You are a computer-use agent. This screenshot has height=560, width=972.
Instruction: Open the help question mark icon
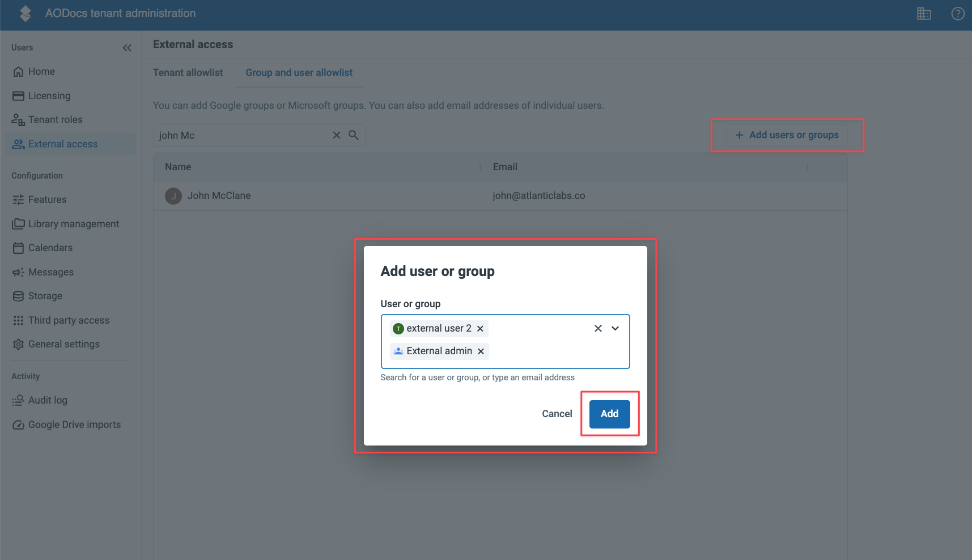coord(958,14)
